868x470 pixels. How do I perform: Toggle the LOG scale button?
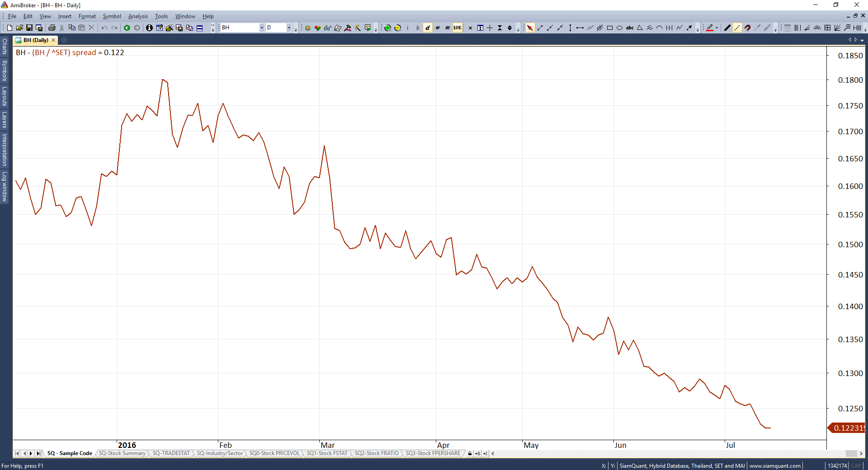point(458,28)
